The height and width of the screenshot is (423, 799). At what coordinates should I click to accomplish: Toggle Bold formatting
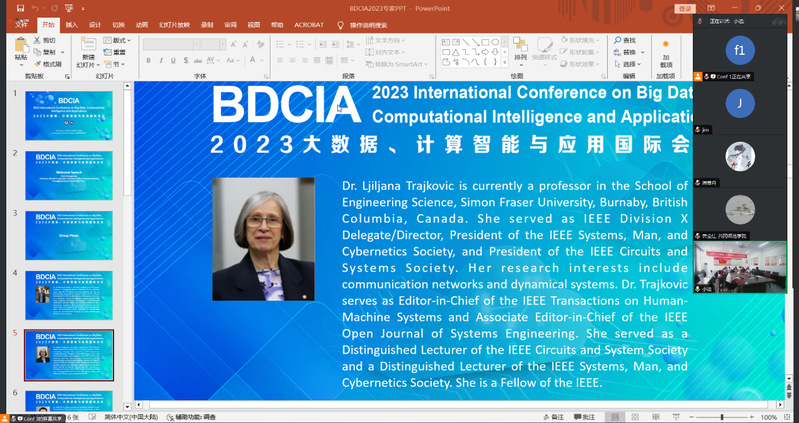[148, 61]
